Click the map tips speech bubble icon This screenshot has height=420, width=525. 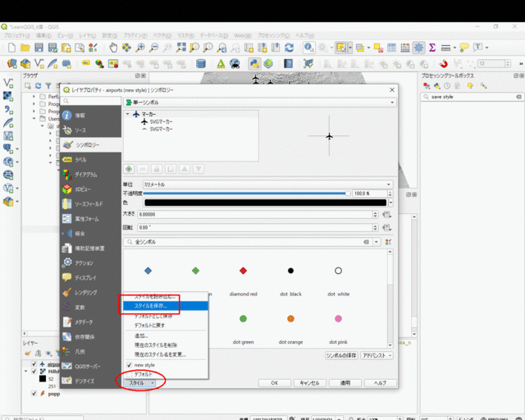[464, 48]
